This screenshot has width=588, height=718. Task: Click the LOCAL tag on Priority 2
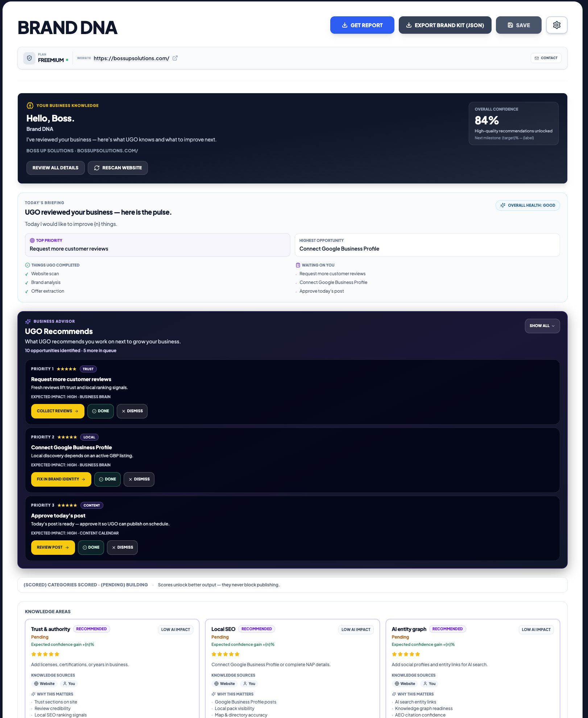(x=89, y=437)
